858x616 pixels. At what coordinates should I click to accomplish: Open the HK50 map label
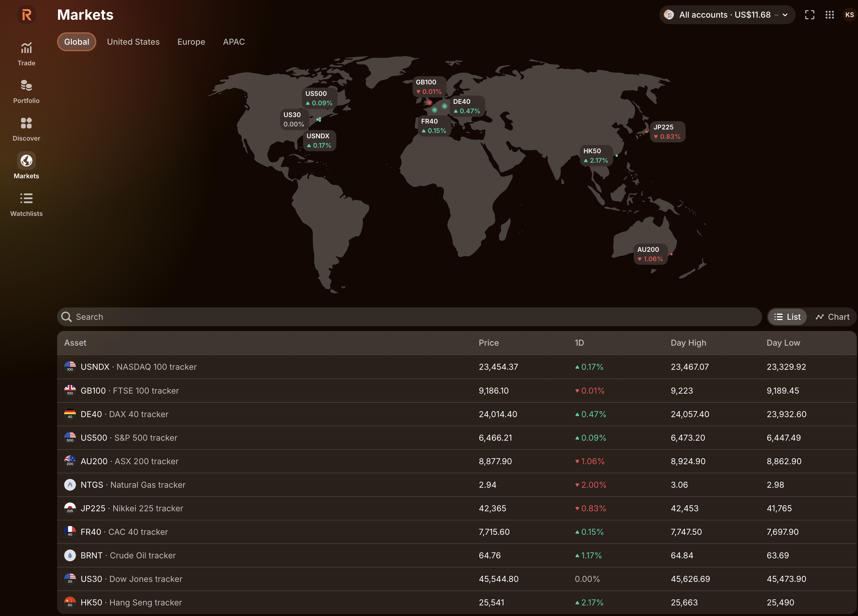596,155
